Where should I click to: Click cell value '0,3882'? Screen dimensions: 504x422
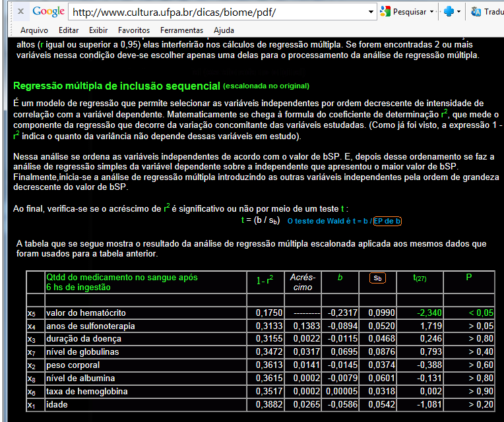(269, 405)
